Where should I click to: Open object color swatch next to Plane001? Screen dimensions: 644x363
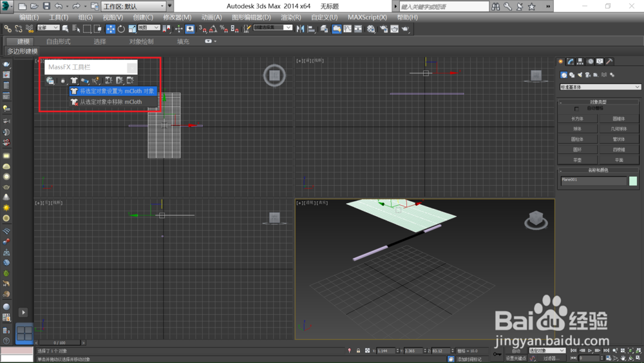point(633,181)
